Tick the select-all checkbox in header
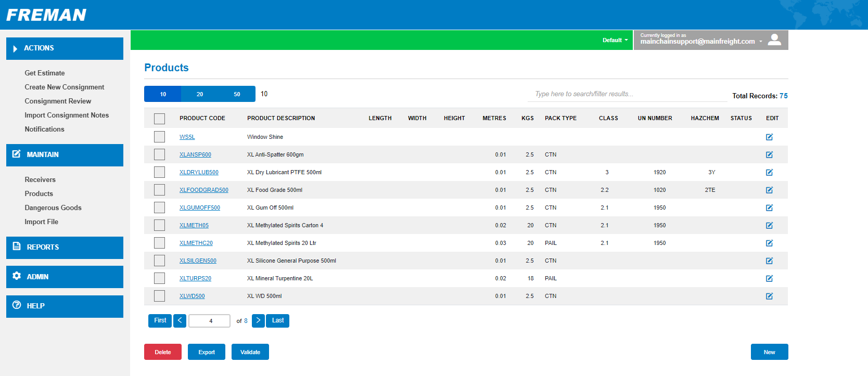 (159, 119)
